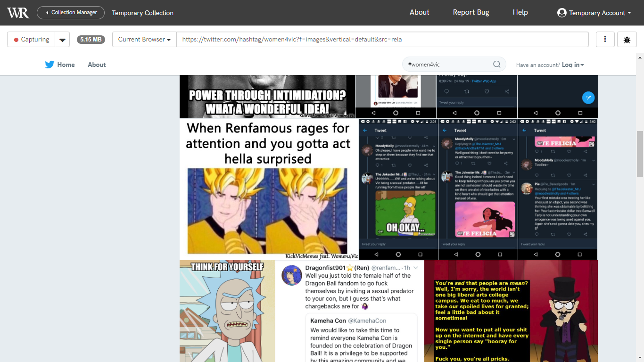The image size is (644, 362).
Task: Open the Temporary Collection link
Action: click(142, 13)
